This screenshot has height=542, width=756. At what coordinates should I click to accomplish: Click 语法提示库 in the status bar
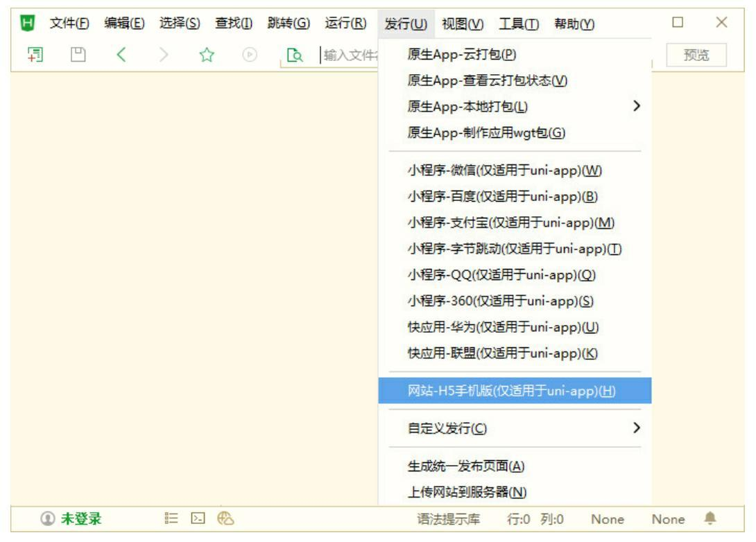(448, 519)
